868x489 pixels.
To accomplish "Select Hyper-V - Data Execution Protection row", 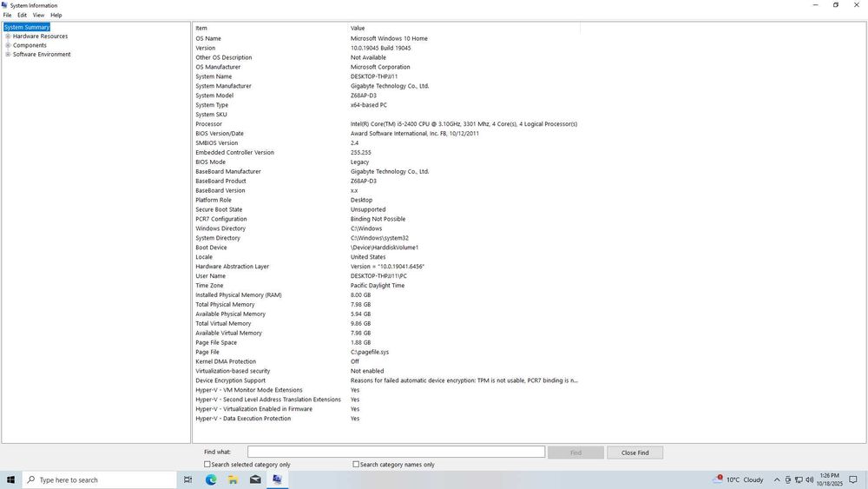I will (x=386, y=418).
